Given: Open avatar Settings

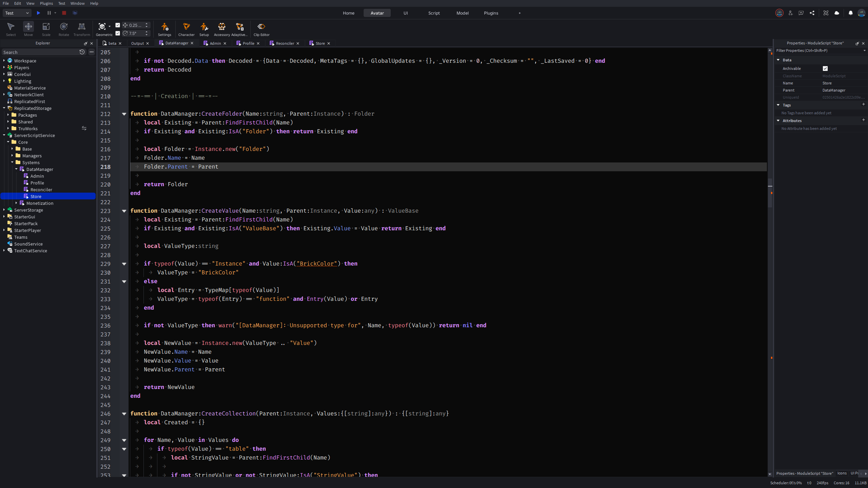Looking at the screenshot, I should 165,29.
